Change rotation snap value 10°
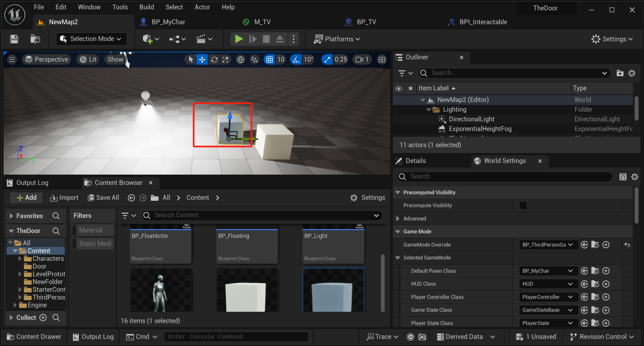The height and width of the screenshot is (346, 644). point(308,59)
